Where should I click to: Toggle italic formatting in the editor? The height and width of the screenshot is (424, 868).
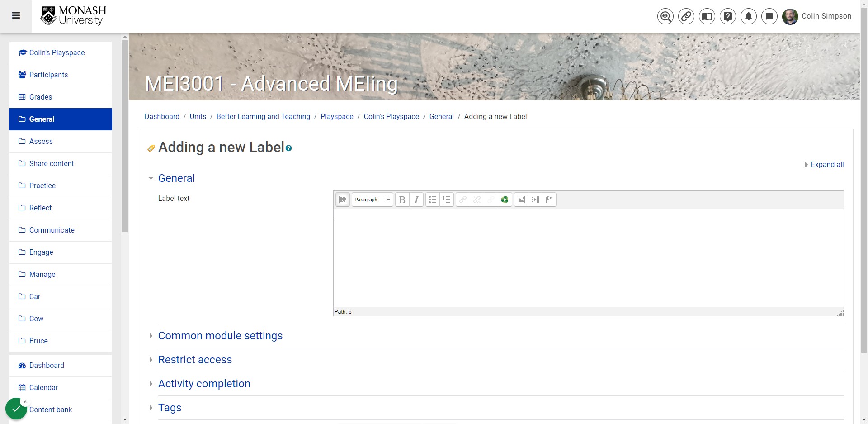[416, 200]
